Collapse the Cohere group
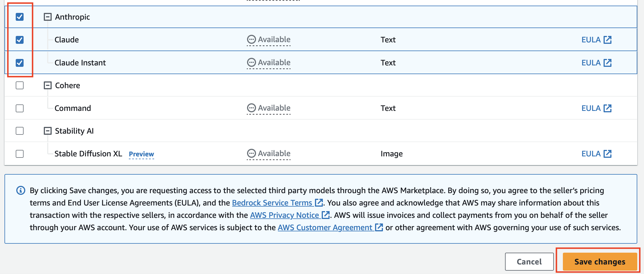644x274 pixels. [x=48, y=85]
